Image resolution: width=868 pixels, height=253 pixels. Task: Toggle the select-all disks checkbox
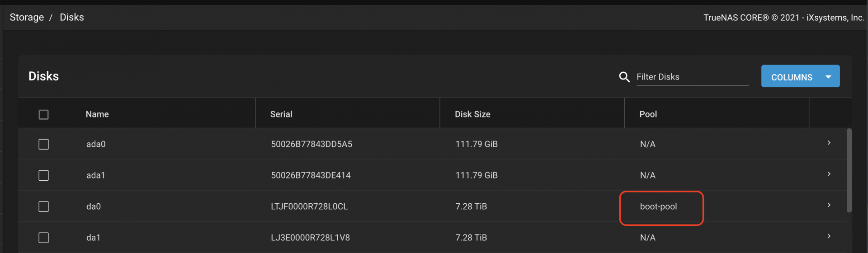[44, 115]
